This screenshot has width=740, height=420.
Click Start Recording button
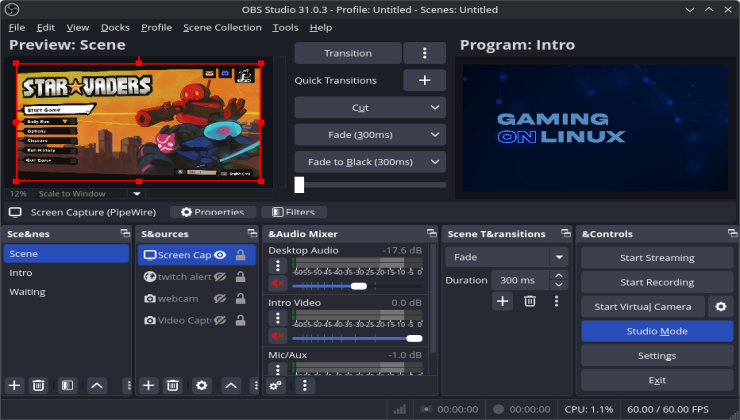point(656,282)
